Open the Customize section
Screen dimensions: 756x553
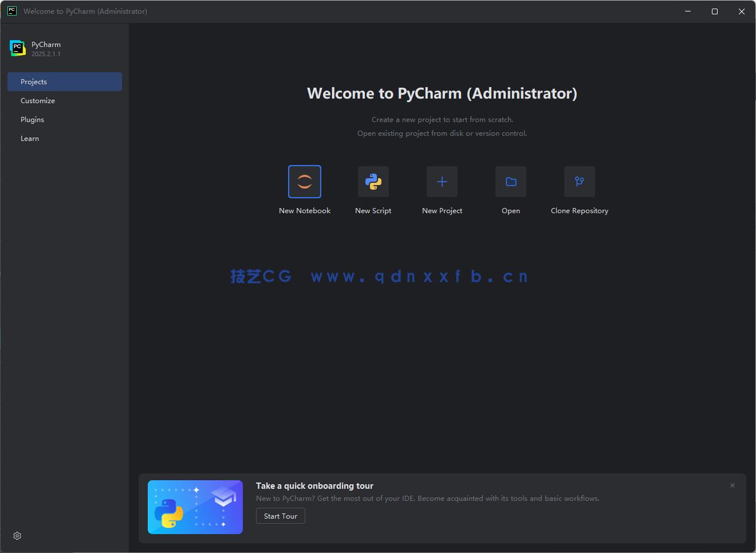(x=38, y=100)
